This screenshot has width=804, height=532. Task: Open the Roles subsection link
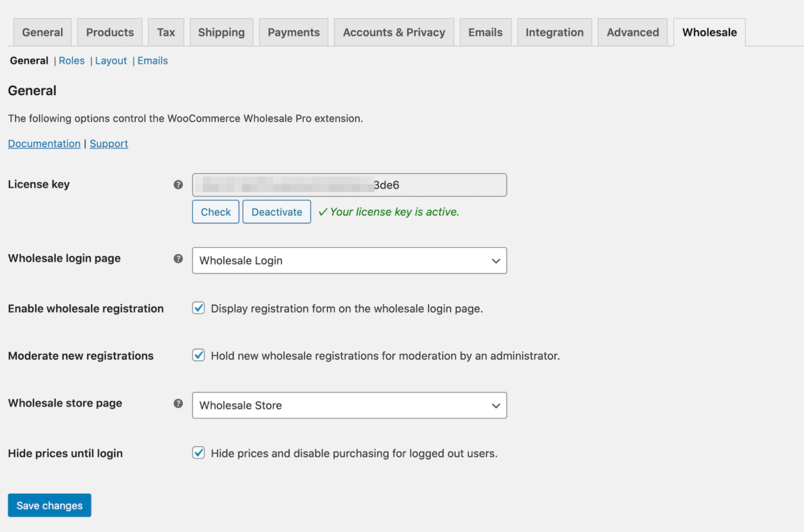pos(71,61)
